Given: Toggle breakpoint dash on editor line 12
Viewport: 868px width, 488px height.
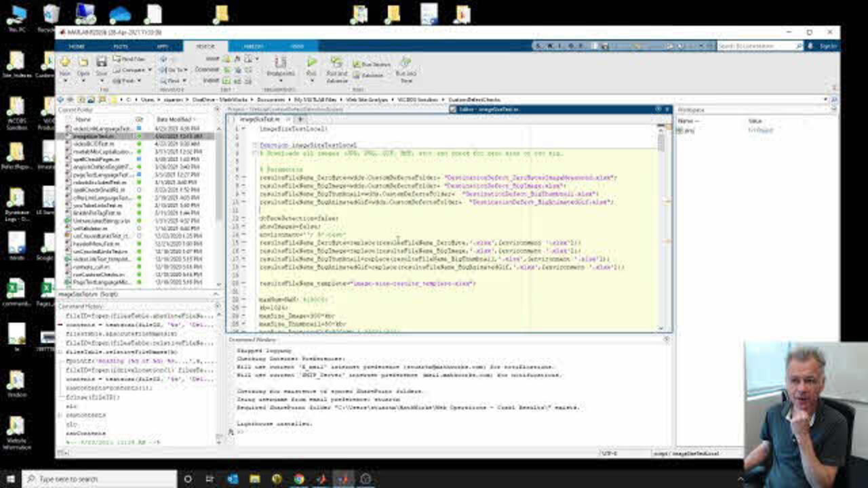Looking at the screenshot, I should click(244, 218).
